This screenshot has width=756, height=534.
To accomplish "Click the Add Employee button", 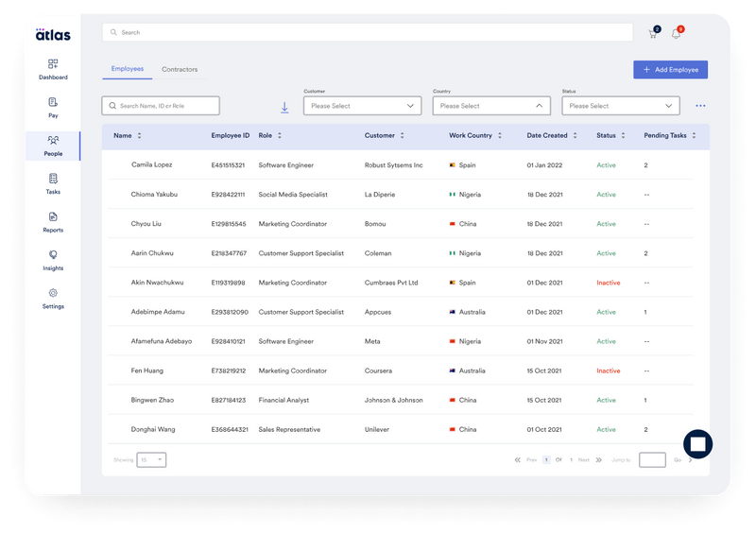I will point(671,69).
